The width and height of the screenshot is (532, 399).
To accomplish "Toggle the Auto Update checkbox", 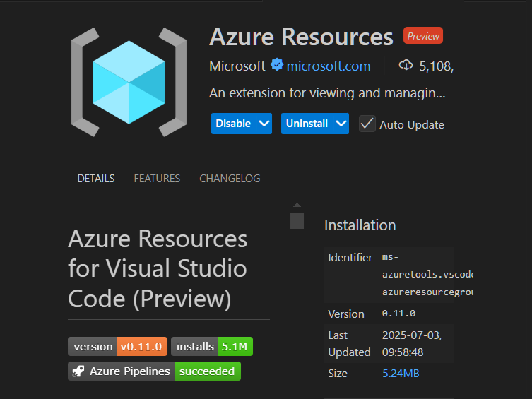I will pyautogui.click(x=367, y=124).
